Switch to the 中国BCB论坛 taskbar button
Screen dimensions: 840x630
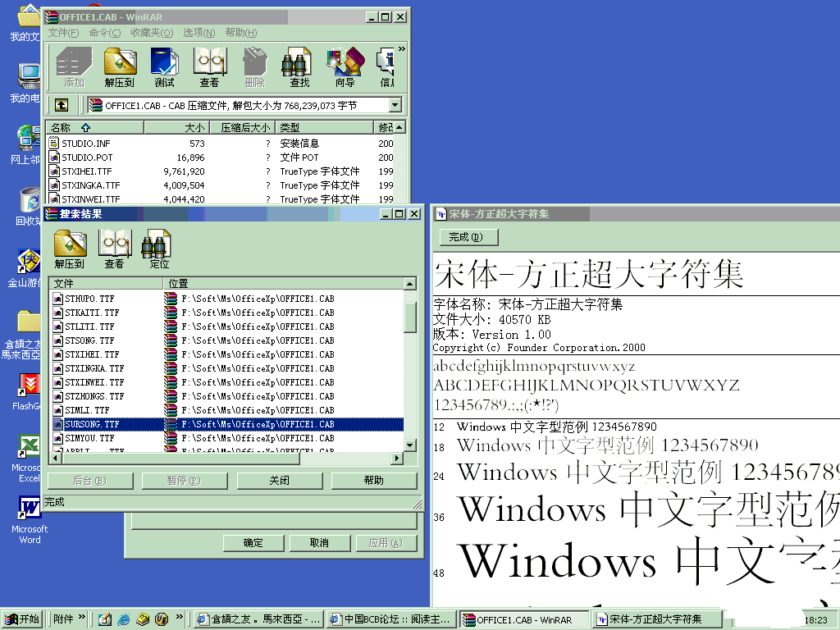(391, 619)
